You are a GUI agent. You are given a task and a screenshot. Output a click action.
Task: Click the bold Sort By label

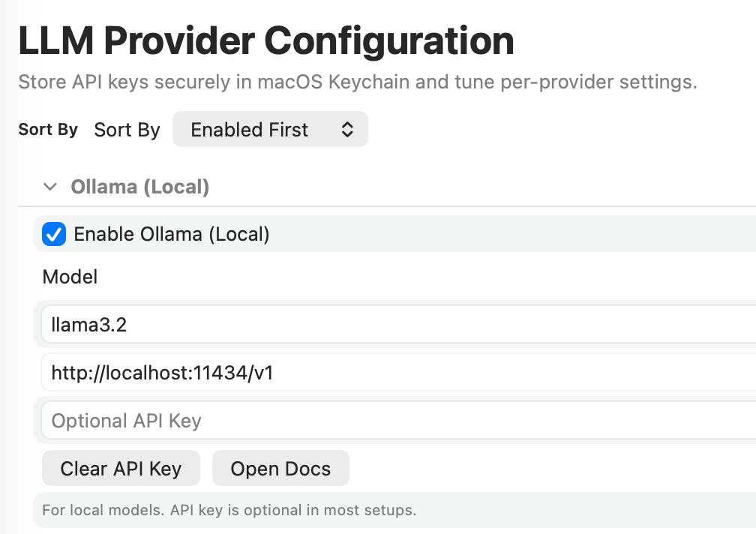tap(47, 129)
